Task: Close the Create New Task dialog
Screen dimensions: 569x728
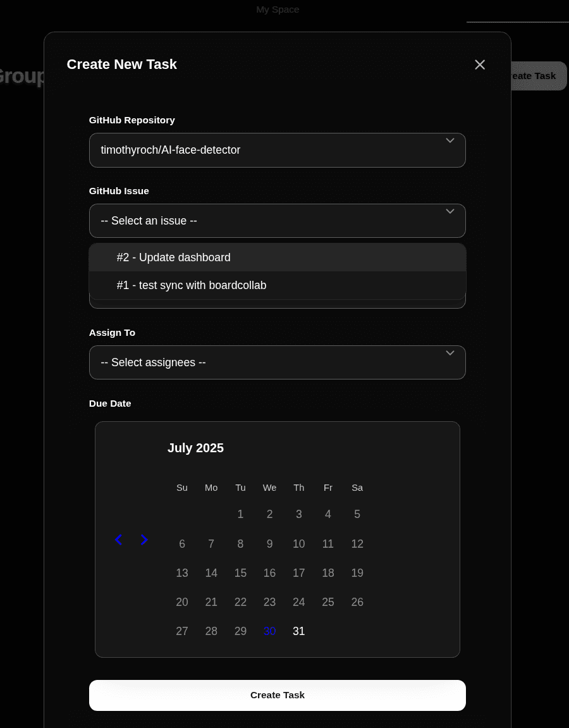Action: point(480,65)
